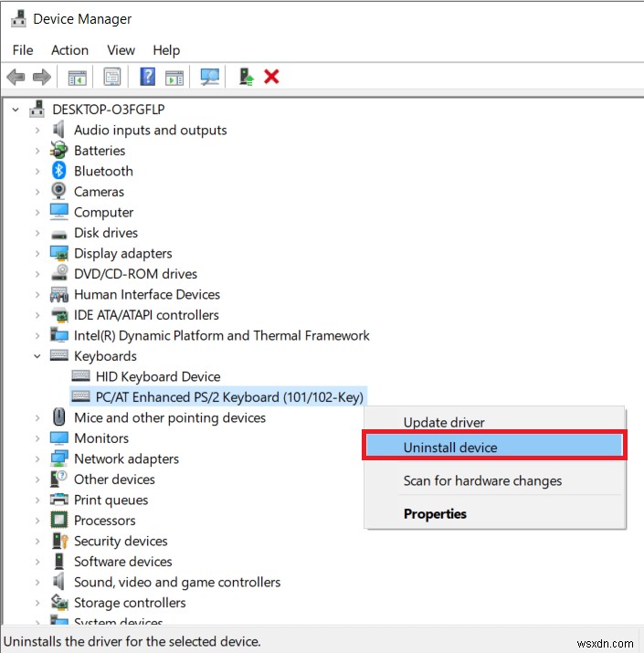Click the show/hide action pane icon
644x653 pixels.
174,78
